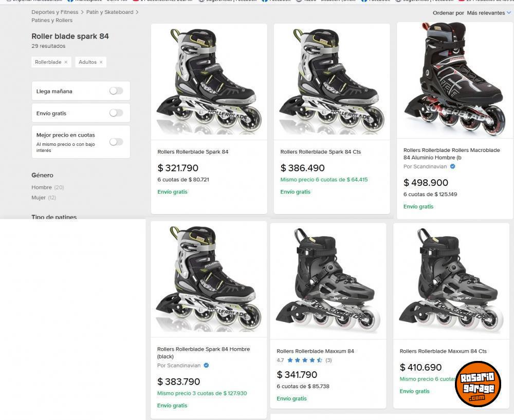Viewport: 514px width, 420px height.
Task: Remove the Adultos filter tag
Action: tap(101, 62)
